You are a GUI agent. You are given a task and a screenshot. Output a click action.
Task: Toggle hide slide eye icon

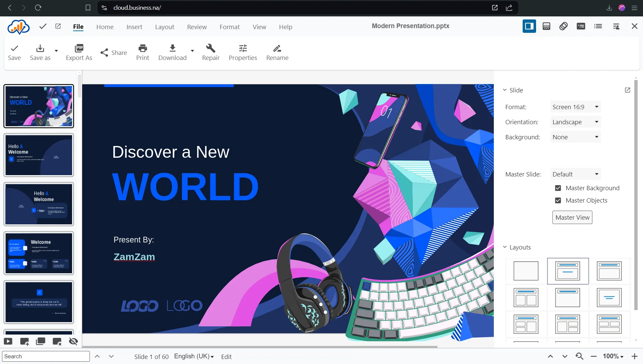[73, 341]
